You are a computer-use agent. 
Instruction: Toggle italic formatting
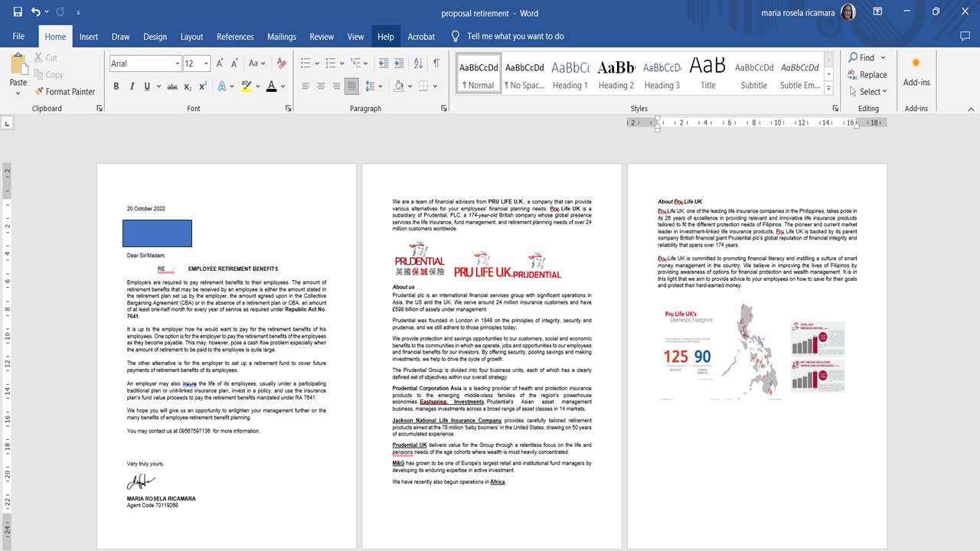pyautogui.click(x=132, y=86)
